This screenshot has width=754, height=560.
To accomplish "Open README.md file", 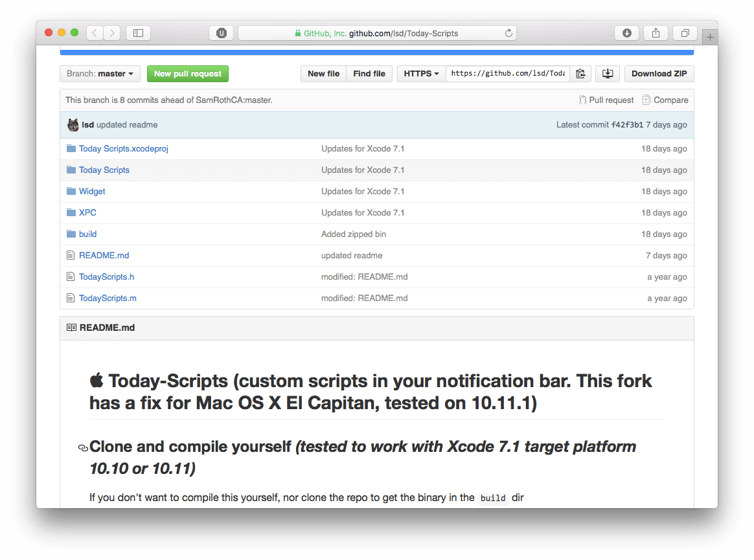I will [x=104, y=255].
